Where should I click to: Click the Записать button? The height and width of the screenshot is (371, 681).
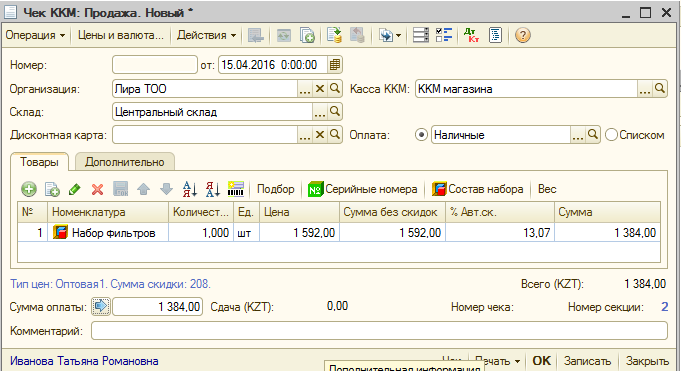(587, 361)
